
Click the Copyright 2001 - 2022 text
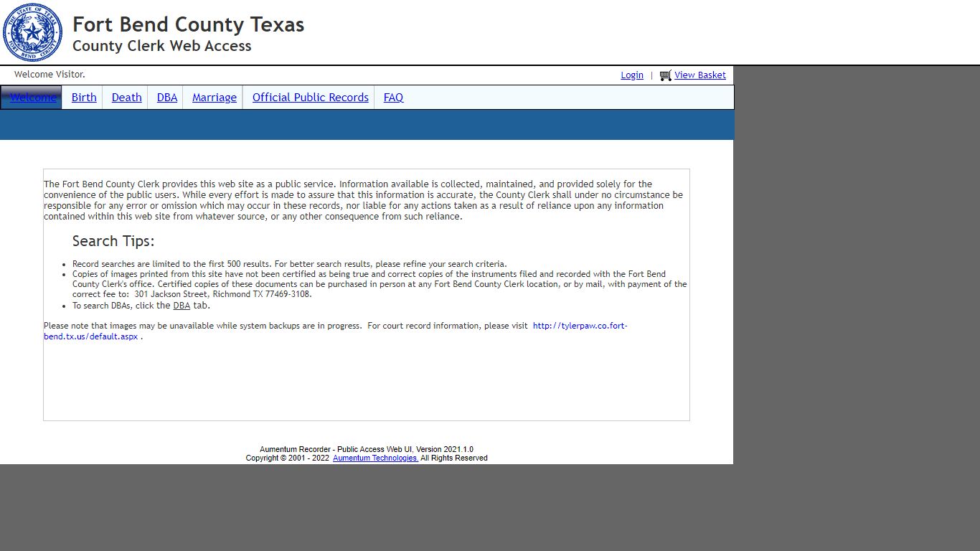click(288, 458)
